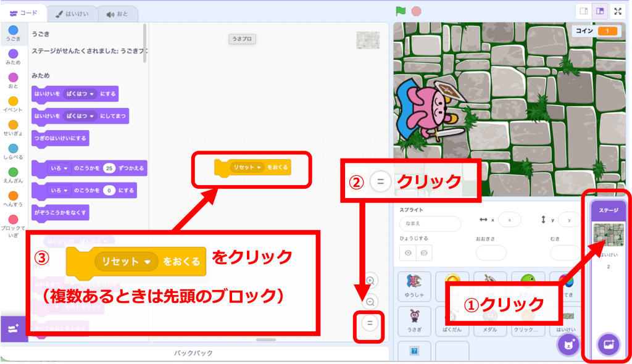Viewport: 632px width, 364px height.
Task: Open ばくはつ dropdown in はいけいを…にする block
Action: tap(80, 94)
